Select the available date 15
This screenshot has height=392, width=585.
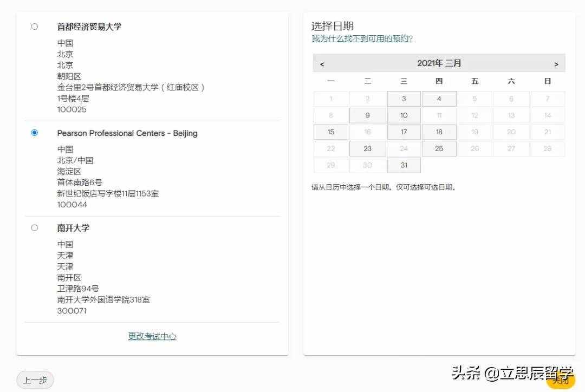coord(331,132)
